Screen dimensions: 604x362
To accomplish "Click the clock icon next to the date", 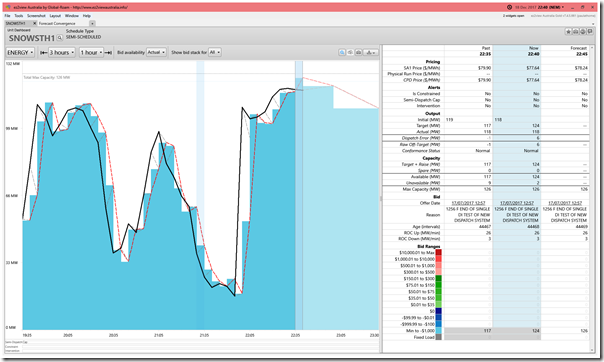I will pyautogui.click(x=509, y=7).
